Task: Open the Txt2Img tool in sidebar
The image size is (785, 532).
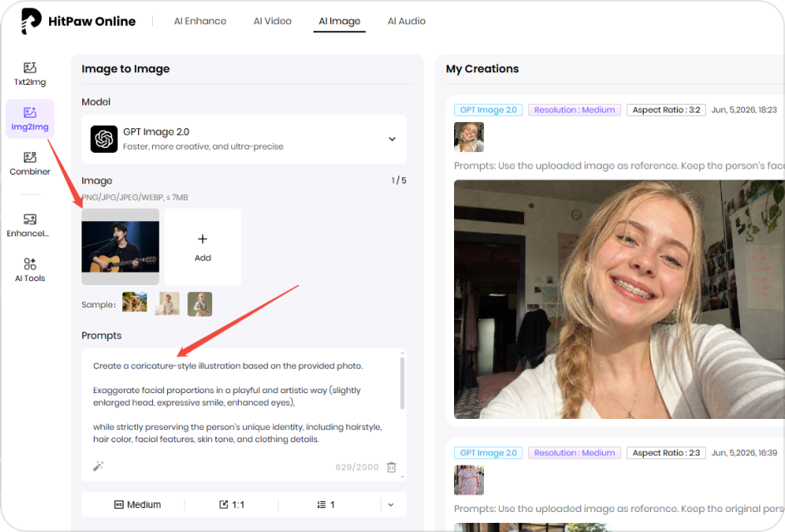Action: coord(30,74)
